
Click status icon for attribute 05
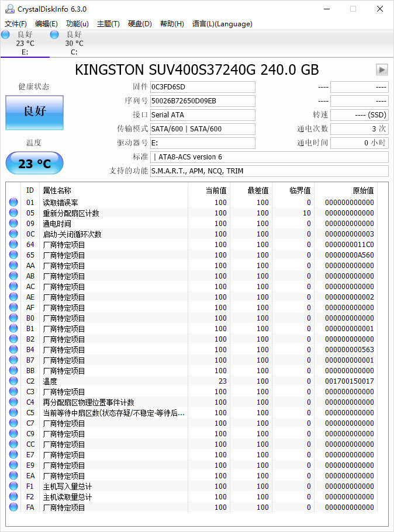[13, 213]
